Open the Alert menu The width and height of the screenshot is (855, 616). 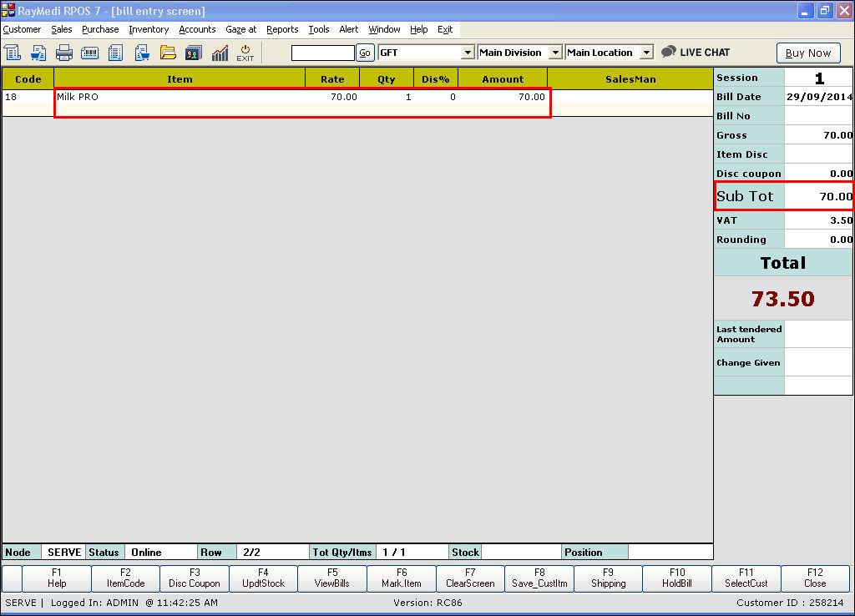click(x=349, y=29)
